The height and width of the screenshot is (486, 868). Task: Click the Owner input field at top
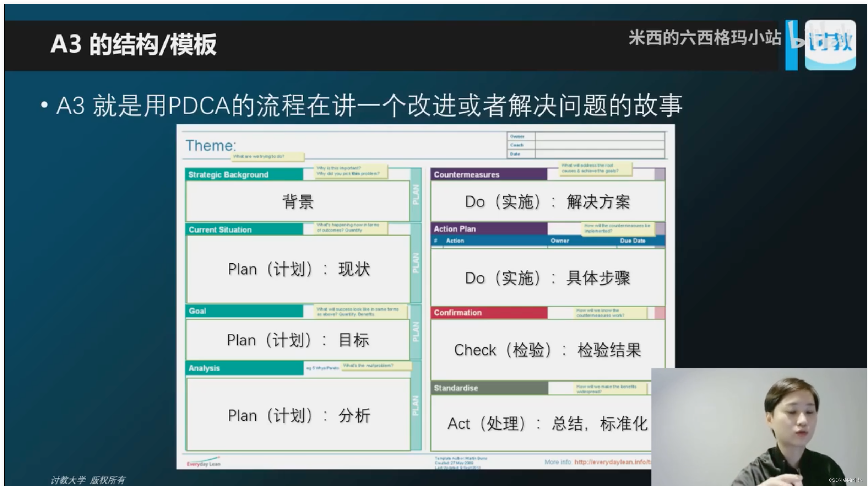[x=599, y=136]
